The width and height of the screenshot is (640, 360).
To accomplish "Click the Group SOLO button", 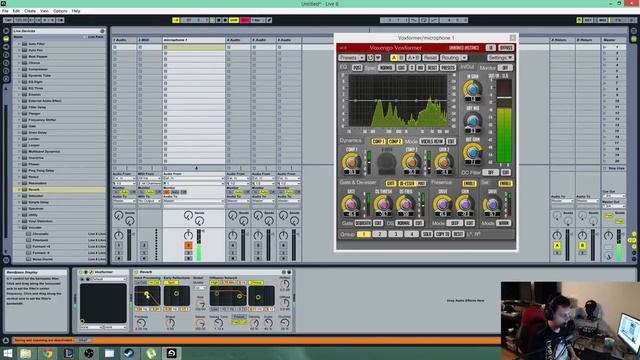I will (427, 234).
